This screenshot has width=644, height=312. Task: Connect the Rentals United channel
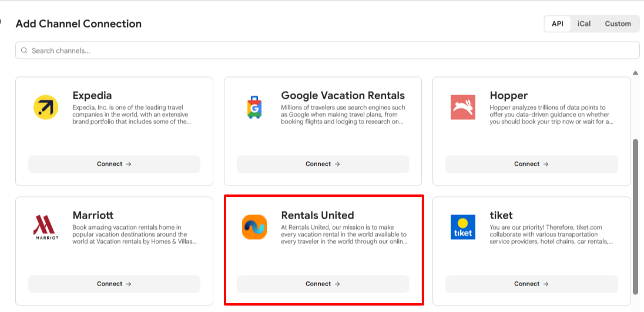tap(323, 284)
